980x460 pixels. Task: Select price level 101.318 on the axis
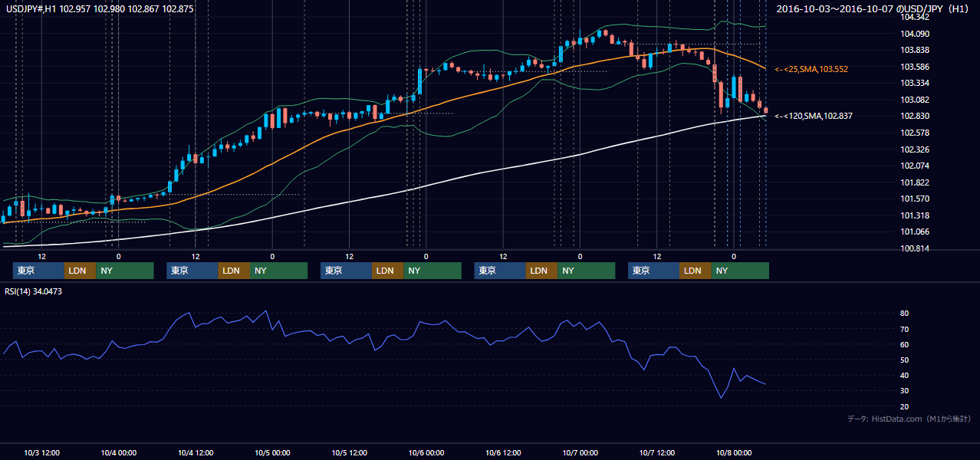[916, 215]
